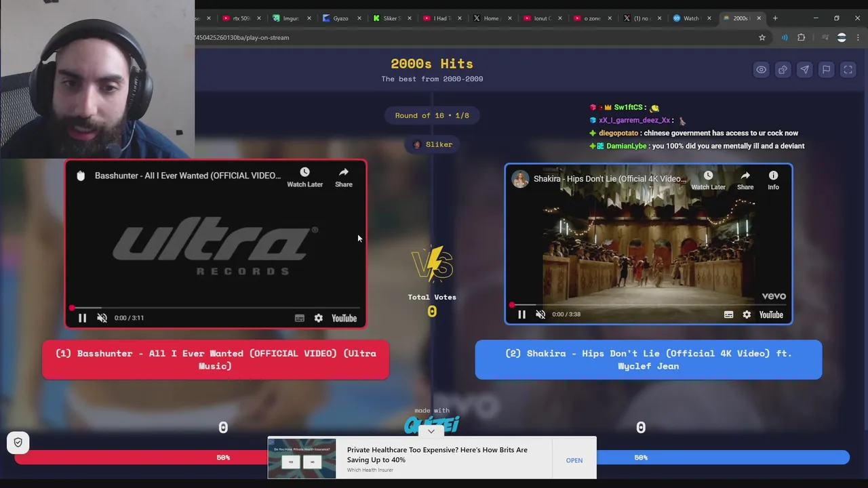Click the Sw1ftCS chat username
Screen dimensions: 868x488
point(629,107)
